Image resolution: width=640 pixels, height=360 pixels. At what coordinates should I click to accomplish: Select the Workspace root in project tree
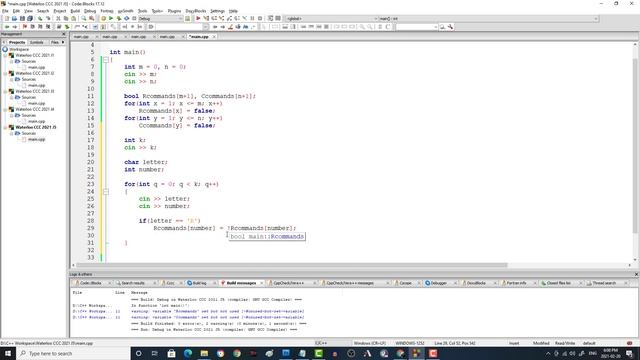coord(19,49)
